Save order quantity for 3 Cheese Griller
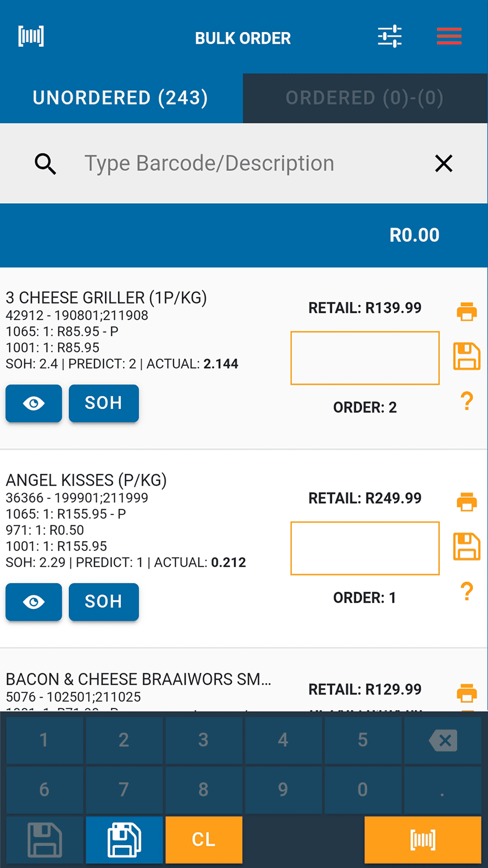This screenshot has width=488, height=868. (467, 356)
